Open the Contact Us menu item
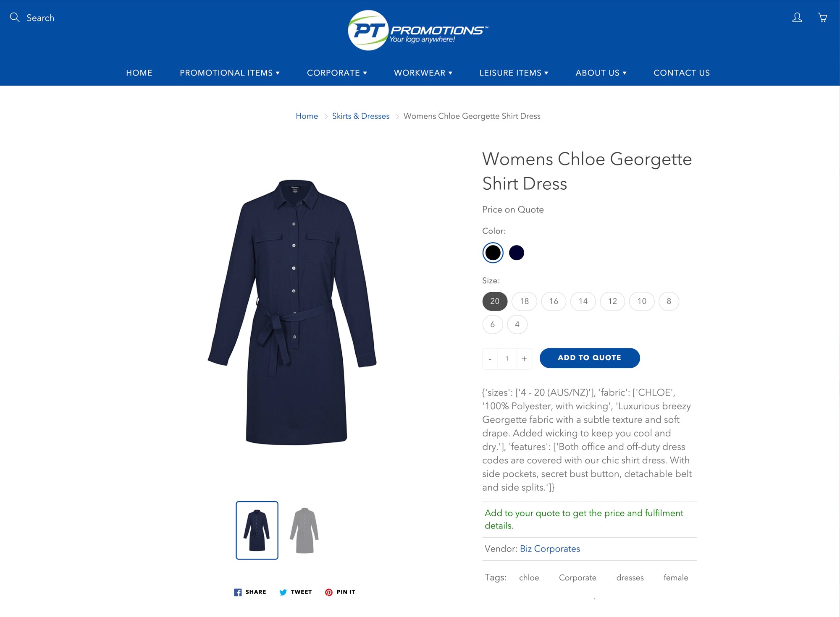 [682, 73]
